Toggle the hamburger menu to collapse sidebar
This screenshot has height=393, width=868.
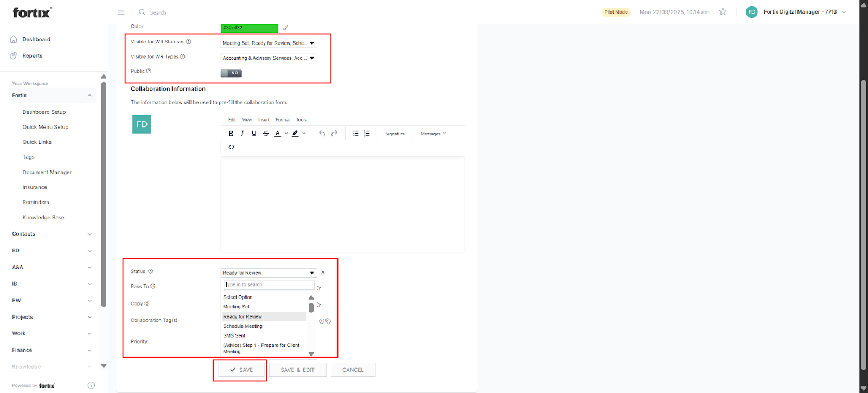(x=122, y=12)
